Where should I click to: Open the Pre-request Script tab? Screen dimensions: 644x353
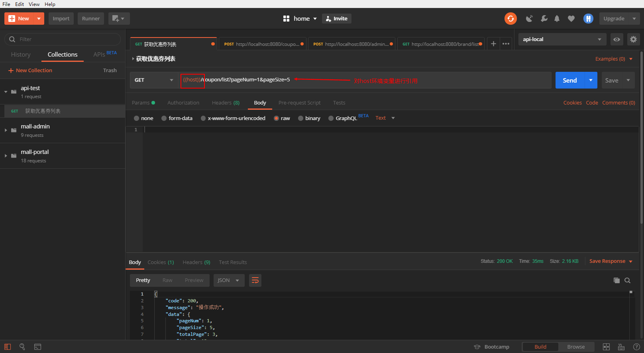click(299, 103)
